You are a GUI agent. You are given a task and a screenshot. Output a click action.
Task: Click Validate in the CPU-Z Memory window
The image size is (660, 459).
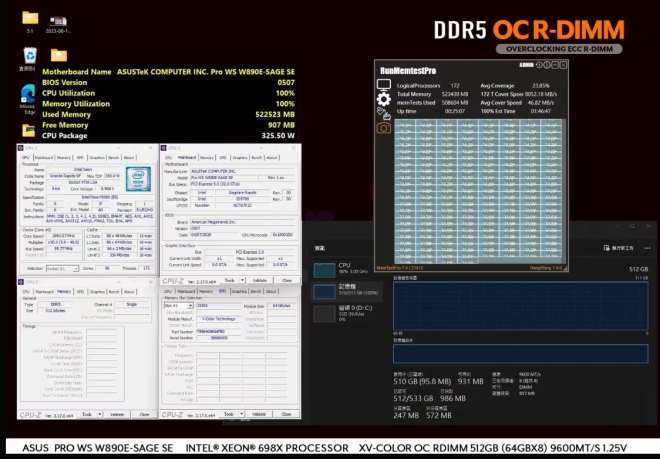click(117, 414)
